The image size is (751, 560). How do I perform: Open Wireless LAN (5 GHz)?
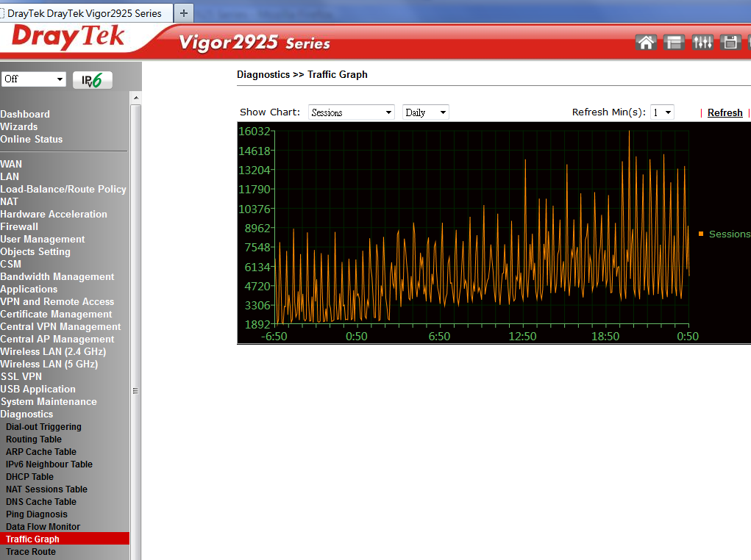pyautogui.click(x=49, y=363)
